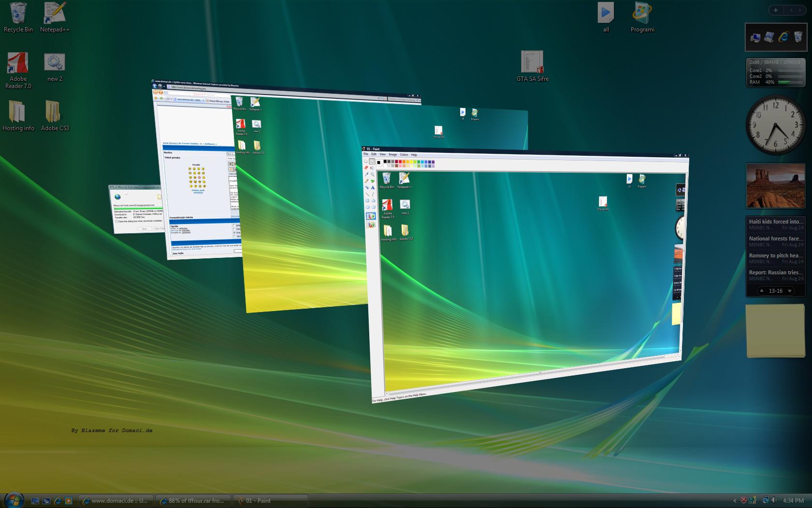812x508 pixels.
Task: Show next feed headlines with down arrow
Action: point(790,291)
